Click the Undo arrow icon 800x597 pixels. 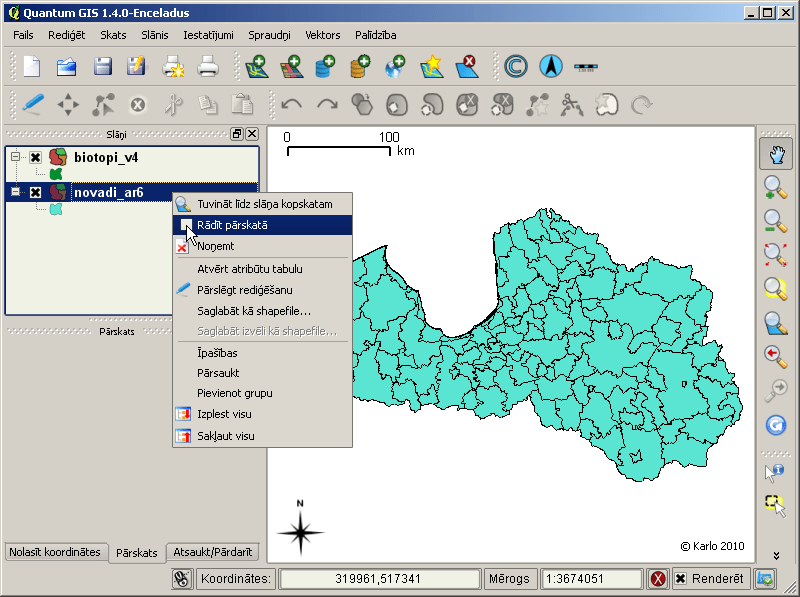point(292,105)
